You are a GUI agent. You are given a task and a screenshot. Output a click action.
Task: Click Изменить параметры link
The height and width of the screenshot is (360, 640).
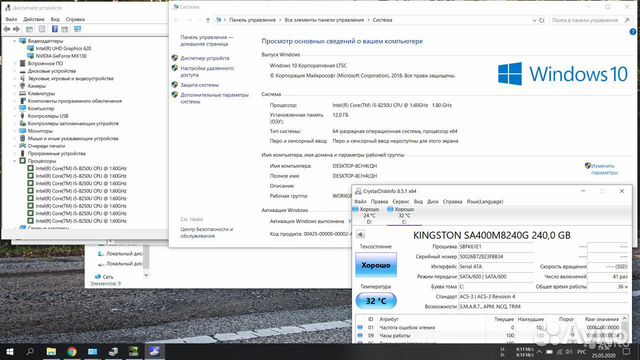point(604,169)
